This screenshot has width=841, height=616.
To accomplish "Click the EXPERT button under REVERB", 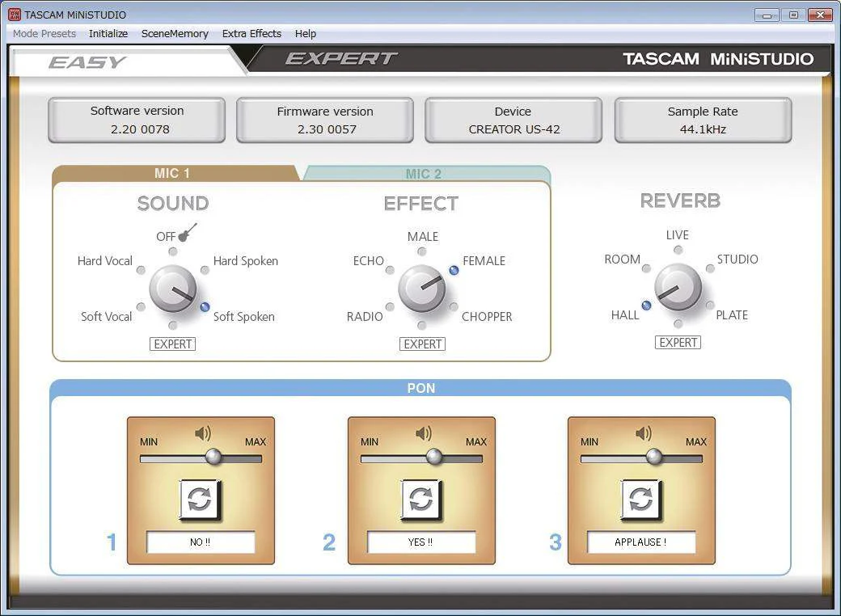I will coord(678,343).
